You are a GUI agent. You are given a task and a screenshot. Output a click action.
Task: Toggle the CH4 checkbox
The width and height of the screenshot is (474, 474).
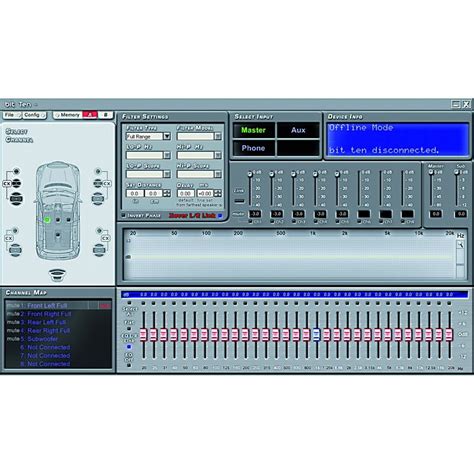[315, 221]
